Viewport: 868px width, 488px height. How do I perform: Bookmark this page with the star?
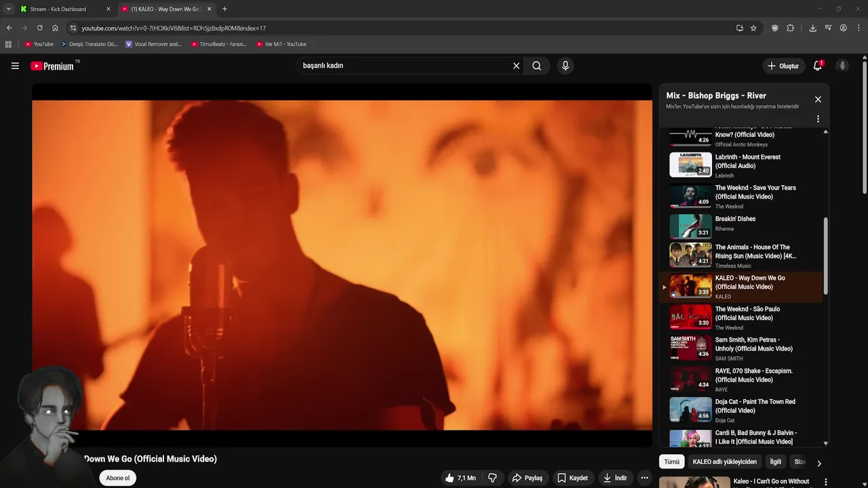point(753,28)
